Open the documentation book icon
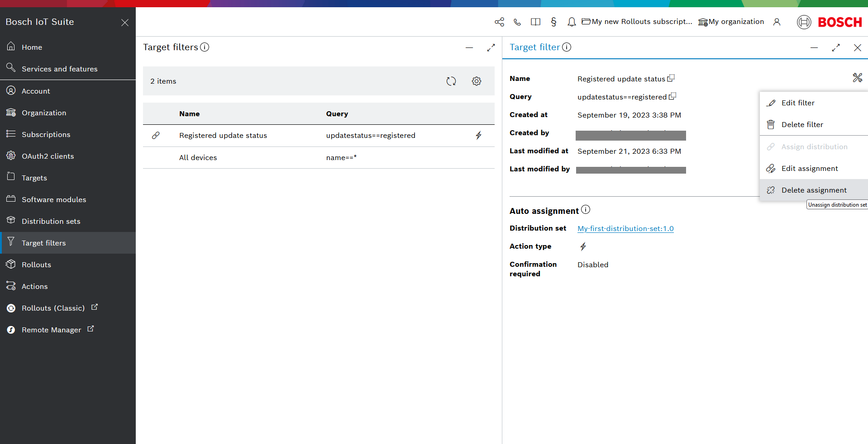Screen dimensions: 868x444 (x=535, y=22)
